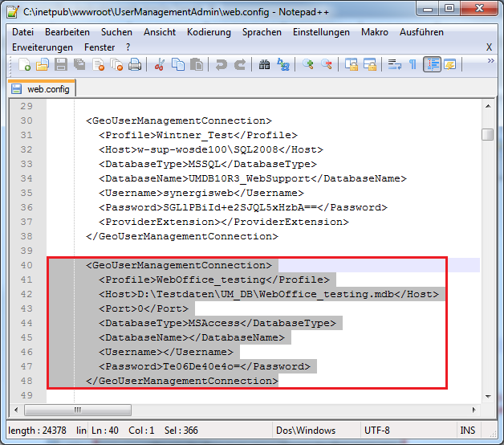Open the Kodierung menu

pyautogui.click(x=209, y=32)
